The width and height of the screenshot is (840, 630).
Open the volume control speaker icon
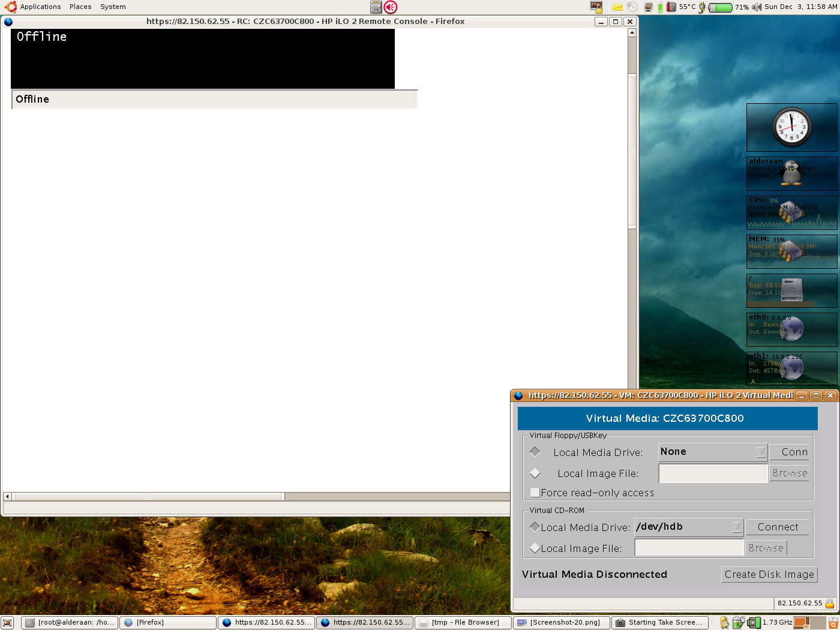[x=757, y=7]
